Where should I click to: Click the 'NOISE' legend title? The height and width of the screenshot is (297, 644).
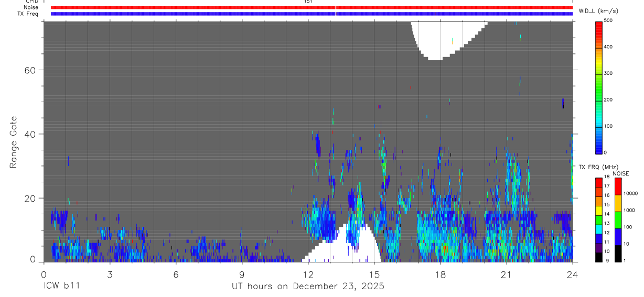pos(621,173)
